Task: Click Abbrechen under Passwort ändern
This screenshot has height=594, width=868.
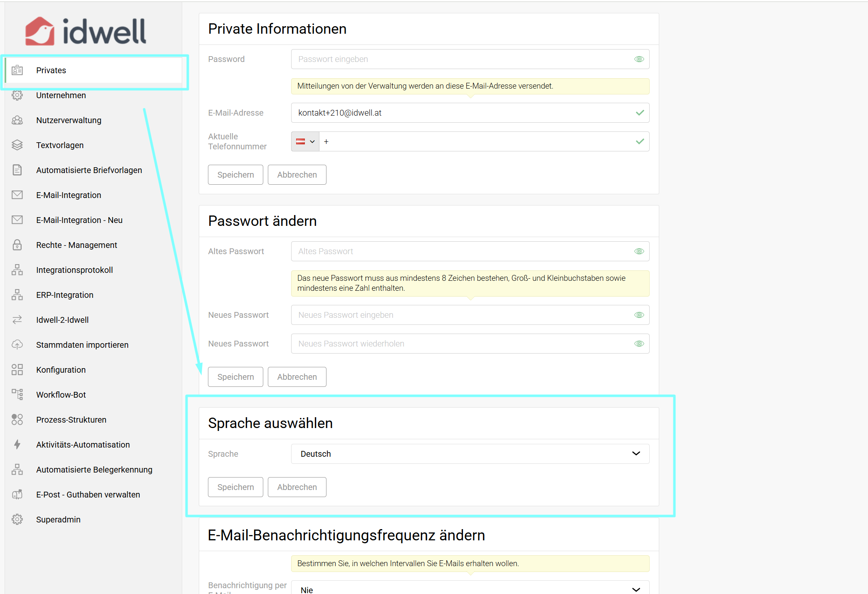Action: coord(297,377)
